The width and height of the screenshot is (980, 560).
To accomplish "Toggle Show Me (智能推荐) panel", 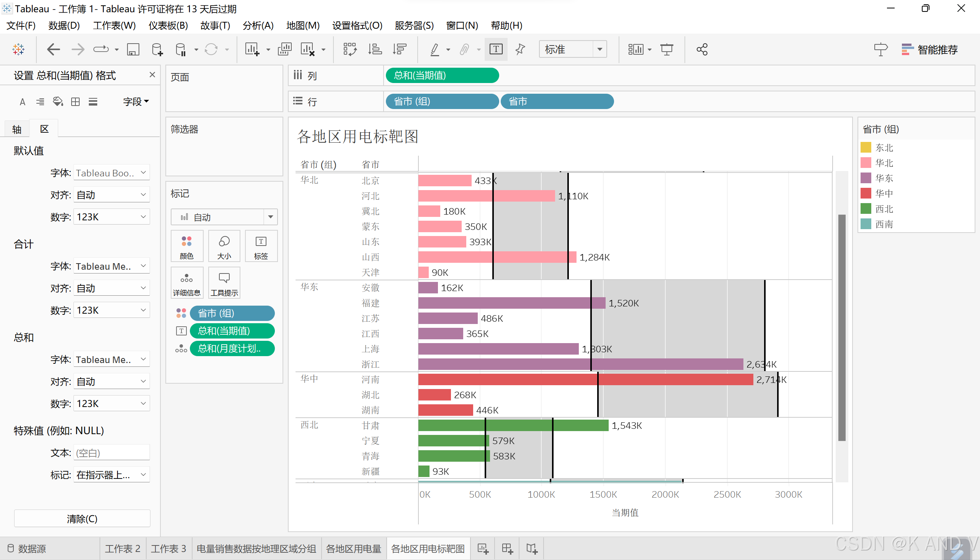I will point(929,49).
